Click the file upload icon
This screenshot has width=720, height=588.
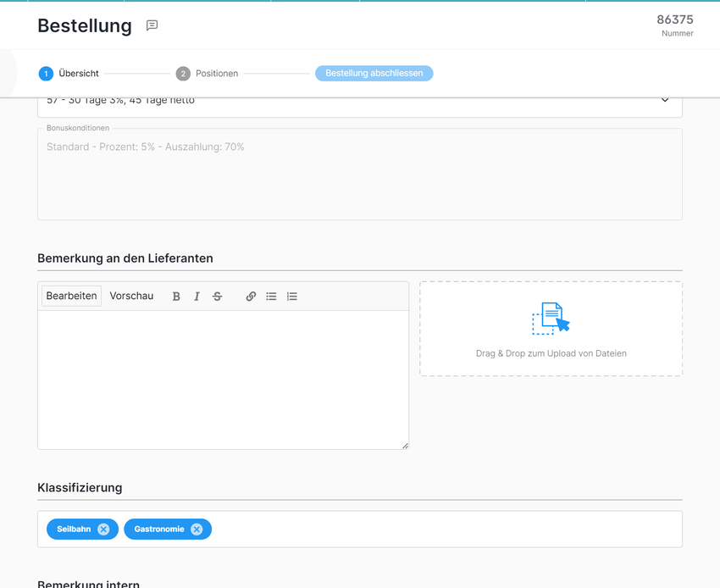pyautogui.click(x=551, y=319)
